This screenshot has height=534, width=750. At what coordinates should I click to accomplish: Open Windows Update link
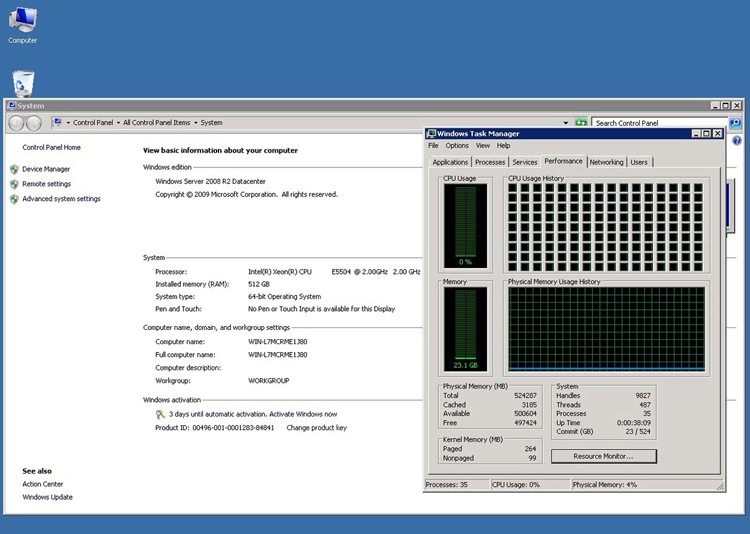(47, 497)
